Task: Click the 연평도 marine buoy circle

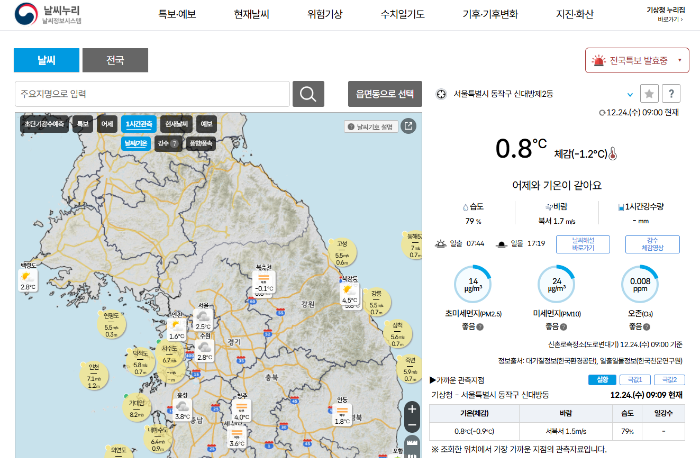Action: click(111, 325)
